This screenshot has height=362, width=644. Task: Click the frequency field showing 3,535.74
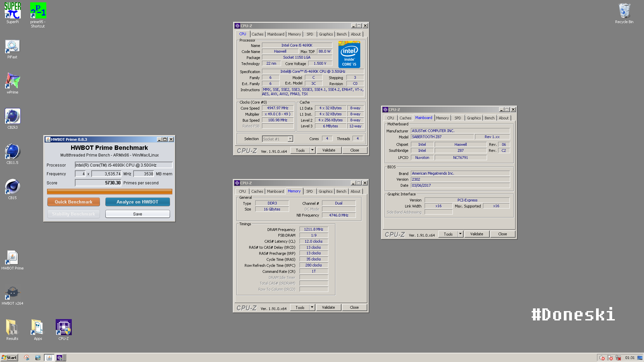[x=106, y=174]
